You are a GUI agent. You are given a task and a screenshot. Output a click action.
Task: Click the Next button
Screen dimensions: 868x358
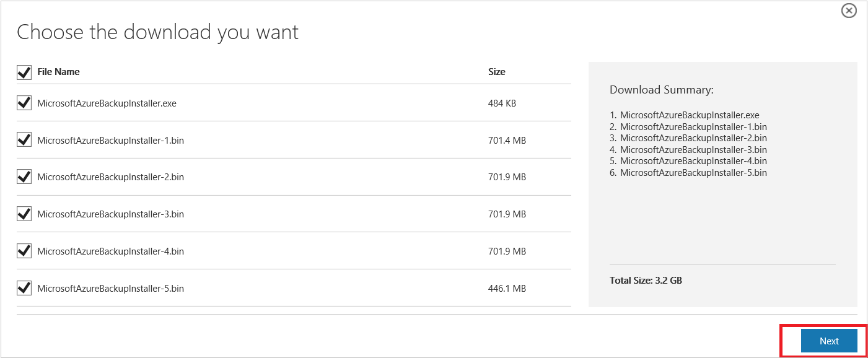tap(828, 341)
